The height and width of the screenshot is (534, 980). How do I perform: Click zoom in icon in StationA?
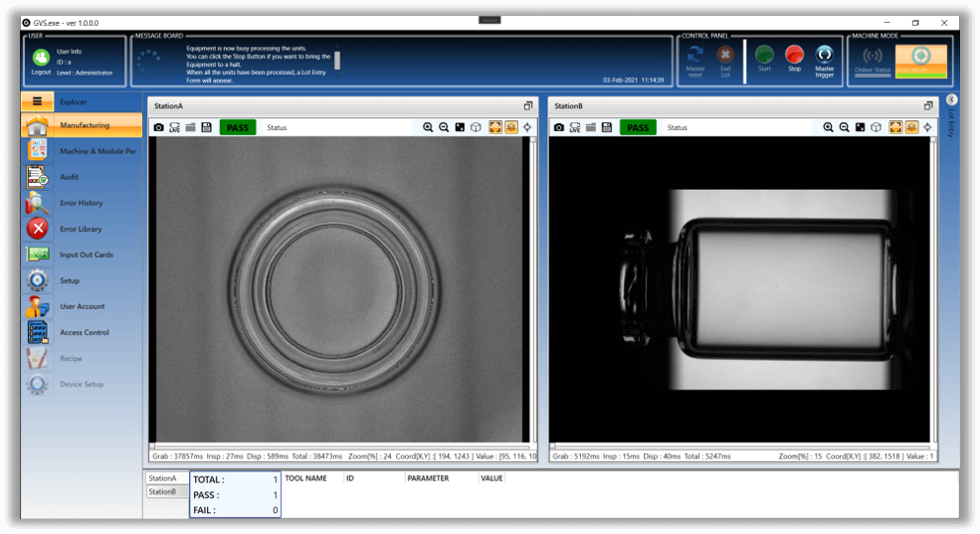[x=428, y=127]
